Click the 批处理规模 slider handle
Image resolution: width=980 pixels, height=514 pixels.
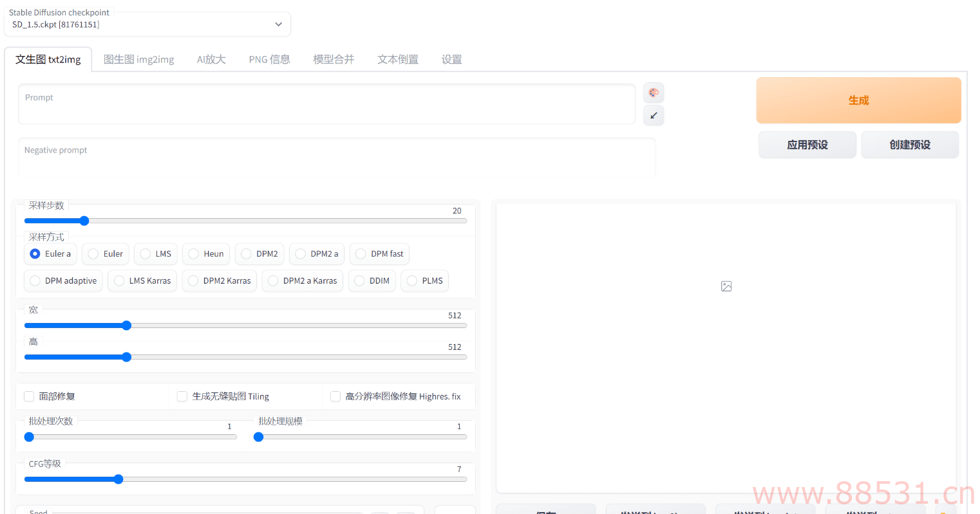(x=259, y=437)
